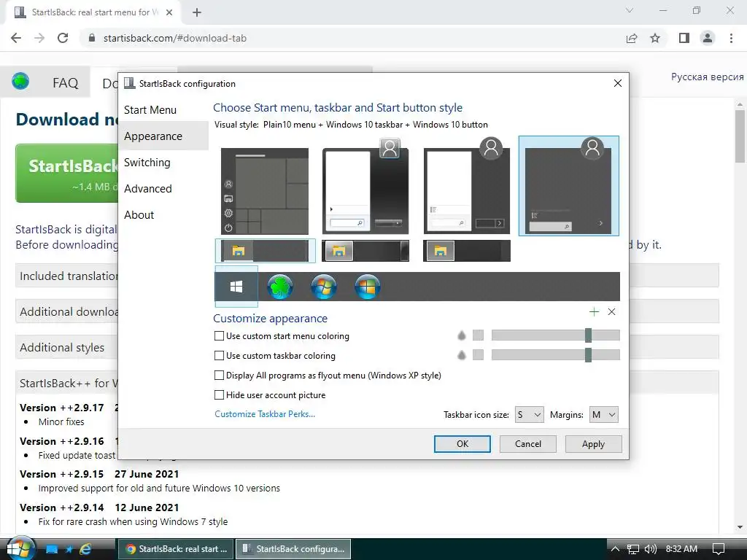The image size is (747, 560).
Task: Click the globe icon on the webpage
Action: [x=21, y=82]
